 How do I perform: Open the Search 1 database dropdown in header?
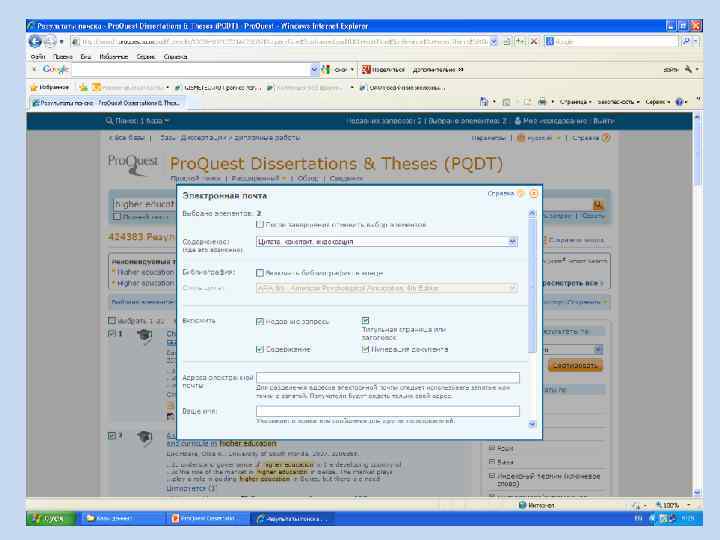coord(137,121)
